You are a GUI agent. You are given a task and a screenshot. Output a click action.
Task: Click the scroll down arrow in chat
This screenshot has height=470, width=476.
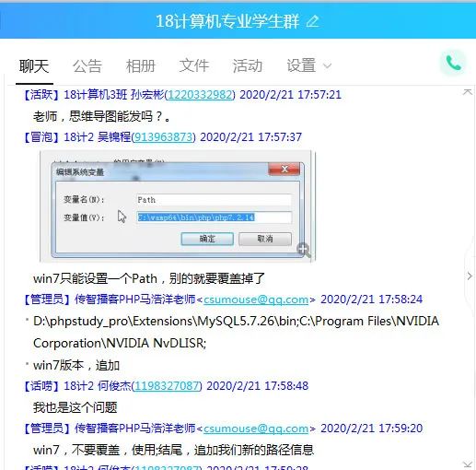click(x=468, y=464)
